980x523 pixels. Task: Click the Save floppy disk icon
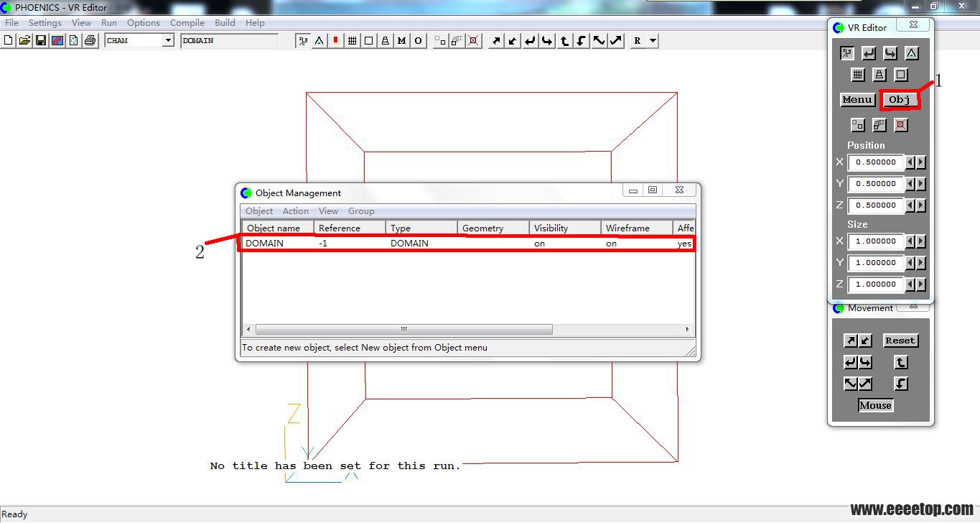coord(41,41)
